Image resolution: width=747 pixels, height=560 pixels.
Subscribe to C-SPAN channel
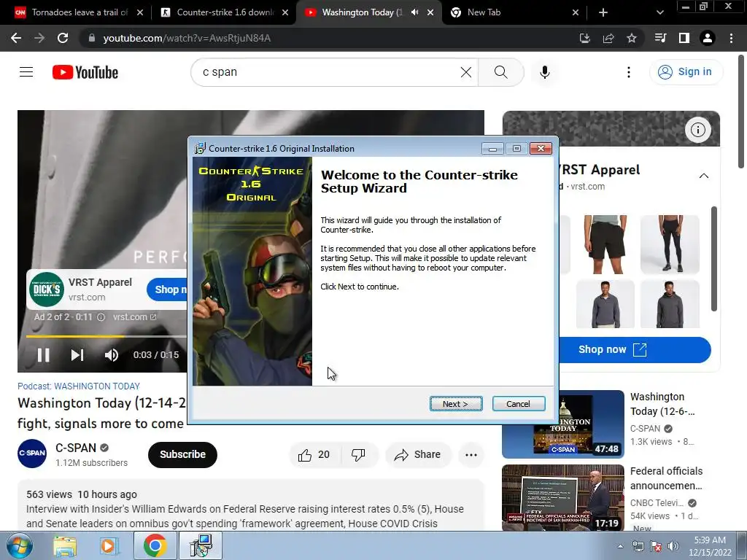click(182, 454)
